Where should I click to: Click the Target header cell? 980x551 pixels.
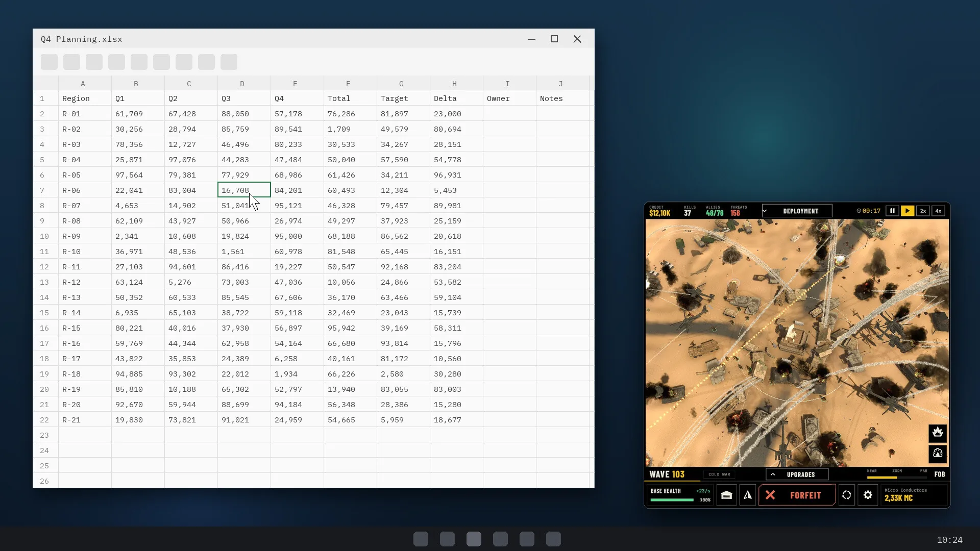(x=403, y=98)
